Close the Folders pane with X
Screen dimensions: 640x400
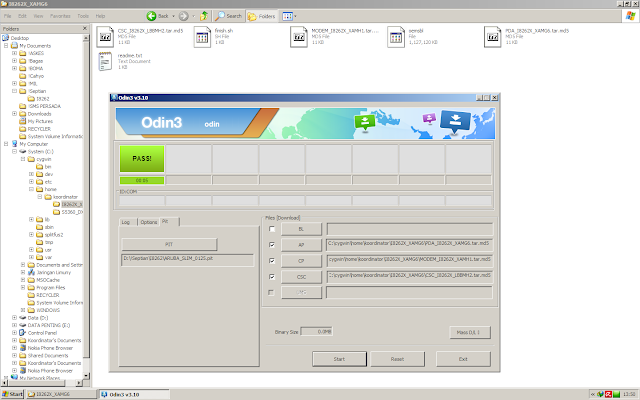(85, 28)
